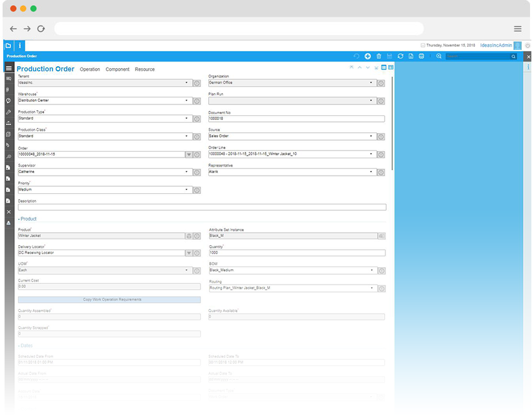The image size is (532, 415).
Task: Open the Priority dropdown
Action: pos(187,190)
